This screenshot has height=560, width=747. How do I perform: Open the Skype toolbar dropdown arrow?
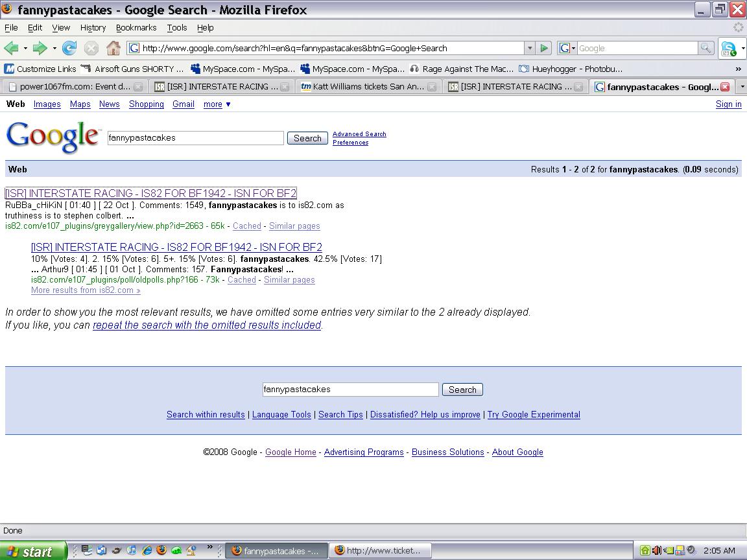742,48
